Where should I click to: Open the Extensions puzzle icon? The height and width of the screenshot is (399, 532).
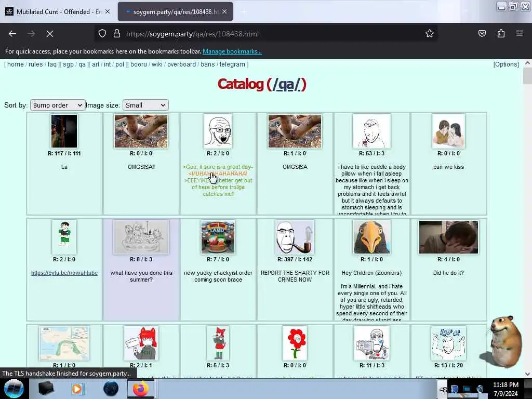coord(501,33)
